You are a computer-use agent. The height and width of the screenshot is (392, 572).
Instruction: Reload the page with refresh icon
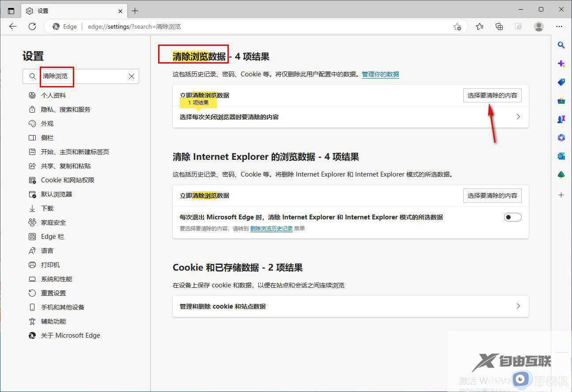point(32,26)
